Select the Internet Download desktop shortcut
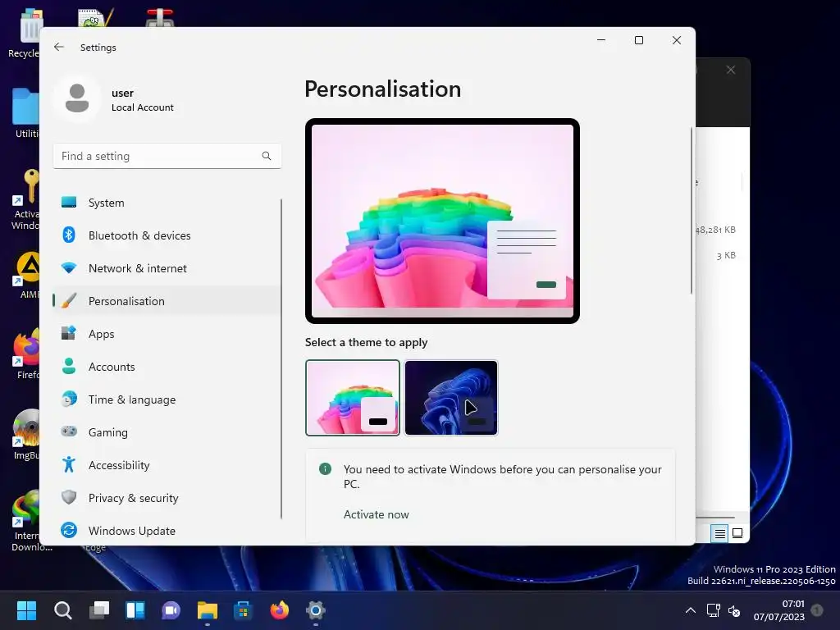The width and height of the screenshot is (840, 630). point(27,520)
